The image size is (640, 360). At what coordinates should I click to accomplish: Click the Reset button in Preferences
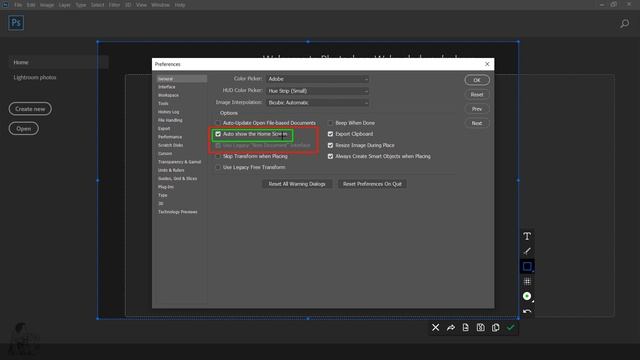tap(477, 95)
